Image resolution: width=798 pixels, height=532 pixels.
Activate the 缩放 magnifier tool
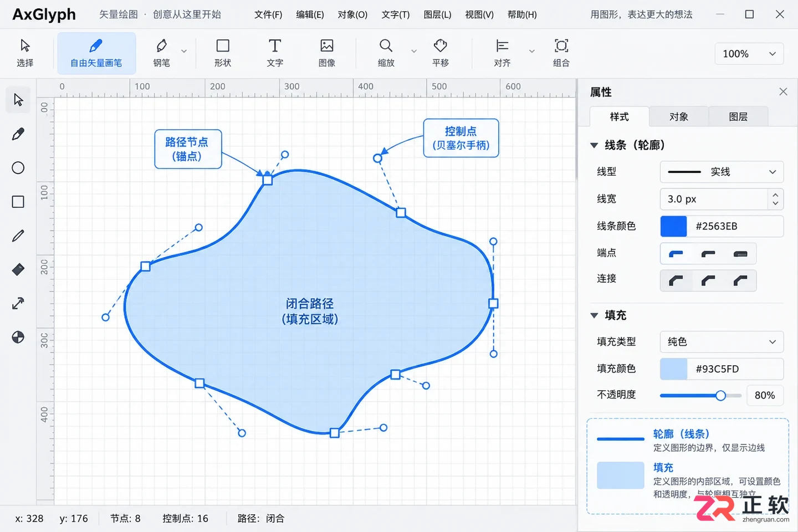point(386,53)
